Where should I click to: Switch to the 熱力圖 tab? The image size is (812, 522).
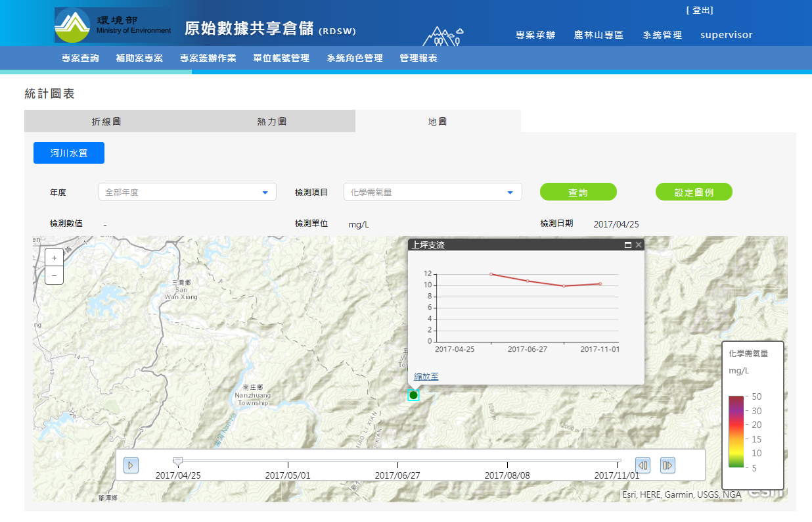point(272,122)
